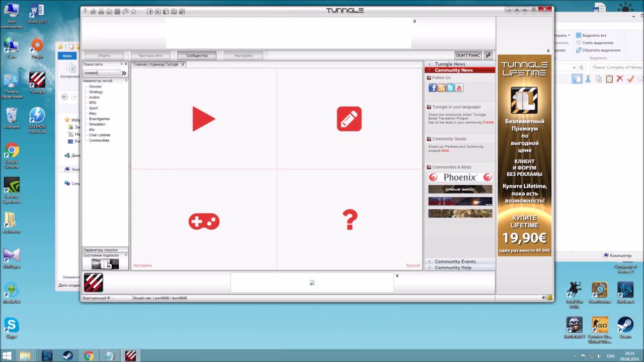Image resolution: width=644 pixels, height=362 pixels.
Task: Collapse the Состояние подписки panel
Action: (x=126, y=255)
